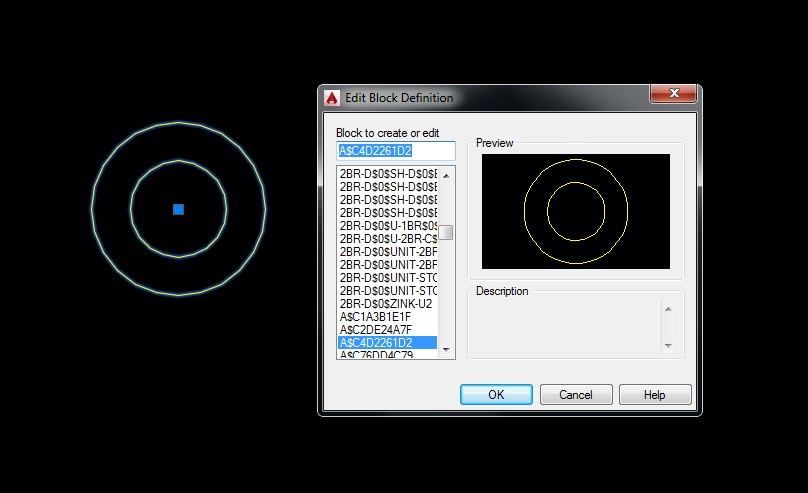Click the inner circle's line in the drawing
Image resolution: width=808 pixels, height=493 pixels.
pyautogui.click(x=179, y=161)
